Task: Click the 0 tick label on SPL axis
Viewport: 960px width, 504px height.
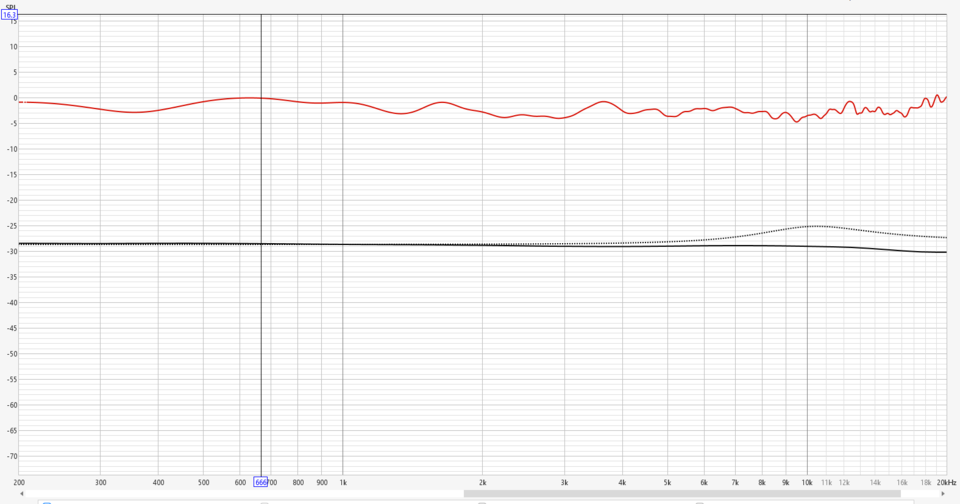Action: (15, 98)
